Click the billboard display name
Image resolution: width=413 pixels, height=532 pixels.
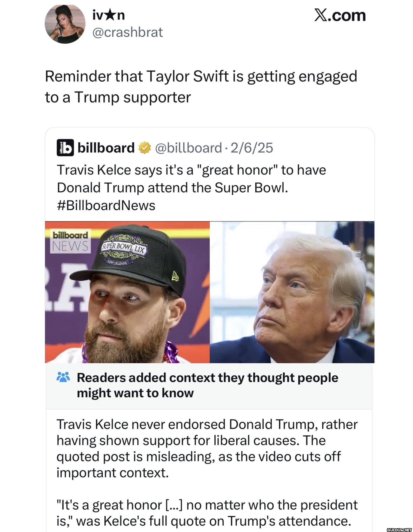[x=106, y=148]
